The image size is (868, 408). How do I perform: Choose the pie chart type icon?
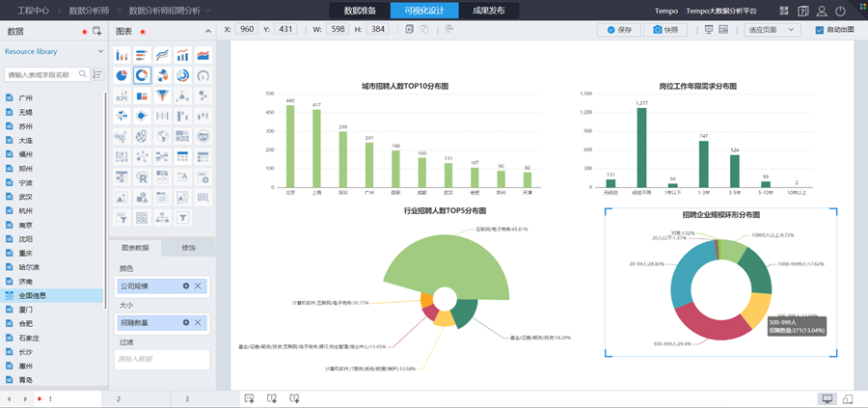point(122,75)
